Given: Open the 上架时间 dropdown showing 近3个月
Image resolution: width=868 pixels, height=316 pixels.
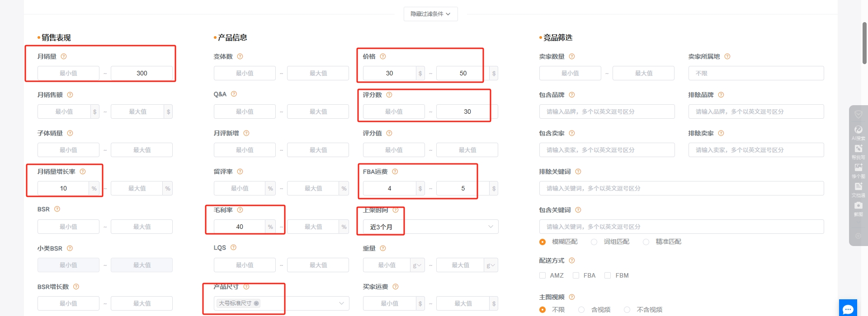Looking at the screenshot, I should pos(430,227).
